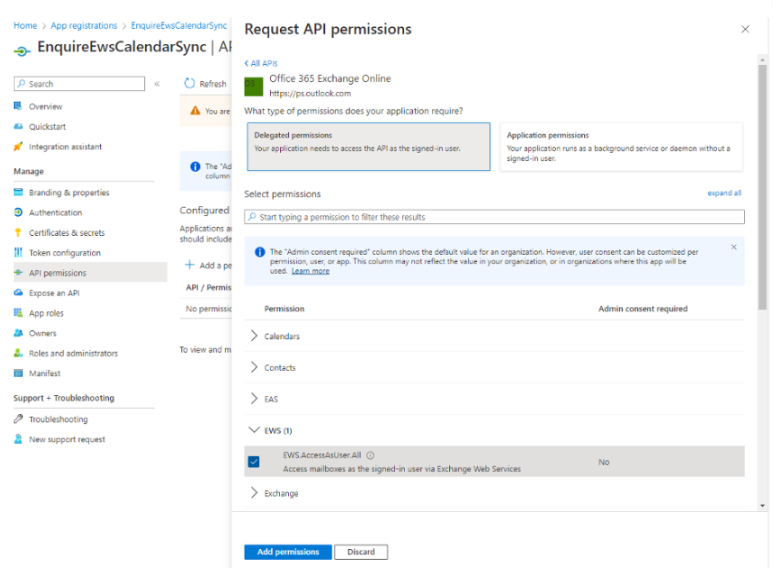The height and width of the screenshot is (583, 773).
Task: Click EnquireEwsCalendarSync breadcrumb link
Action: (179, 26)
